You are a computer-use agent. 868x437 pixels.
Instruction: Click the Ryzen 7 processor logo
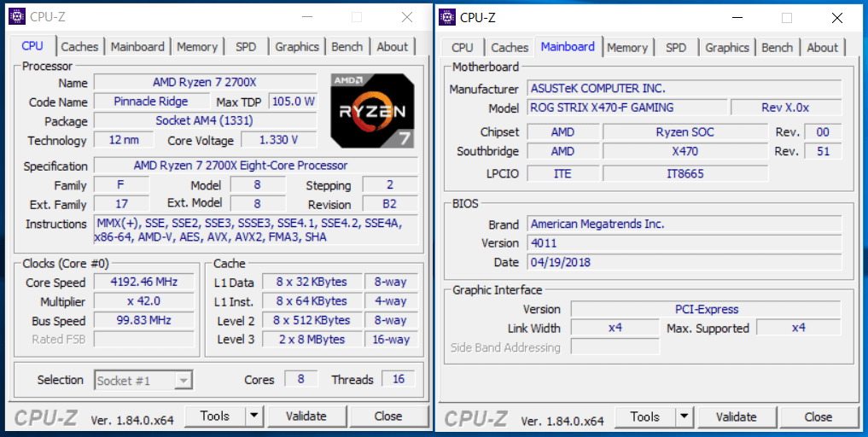point(373,110)
